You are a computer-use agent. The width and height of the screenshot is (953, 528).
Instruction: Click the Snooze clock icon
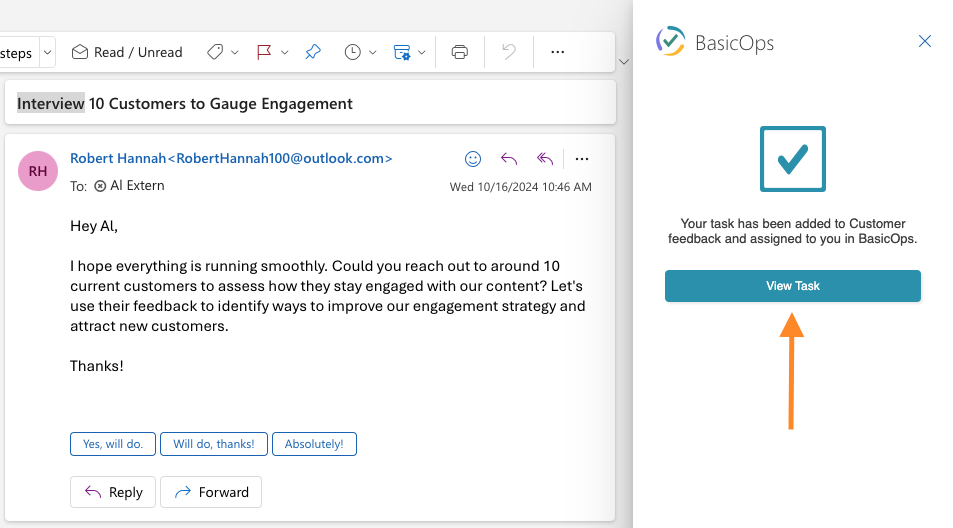(x=353, y=52)
